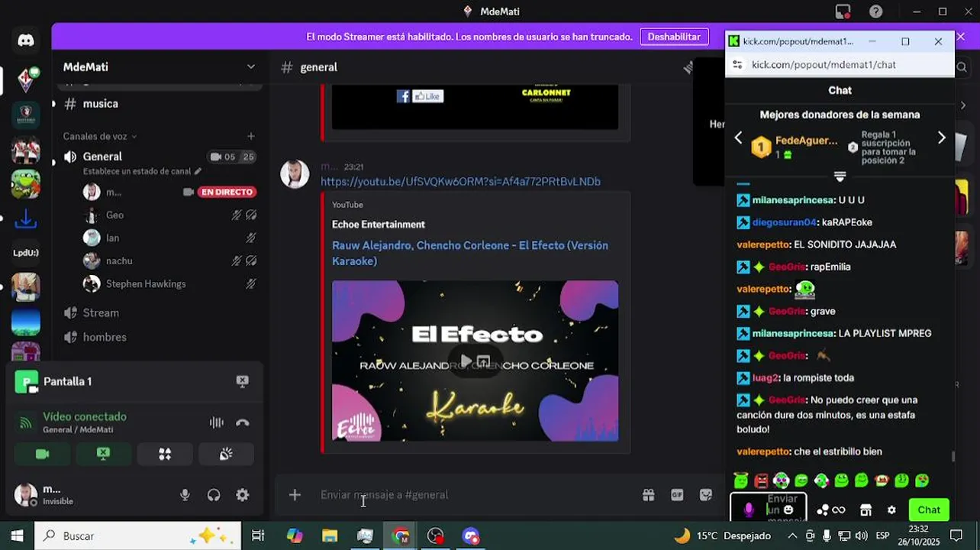Click Echoe Entertainment author name
Viewport: 980px width, 550px height.
[x=379, y=224]
